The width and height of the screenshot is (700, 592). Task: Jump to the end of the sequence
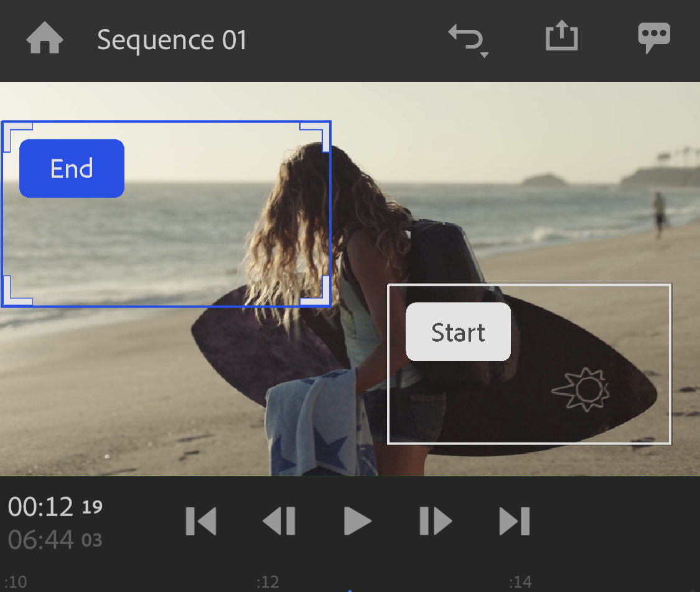coord(514,522)
